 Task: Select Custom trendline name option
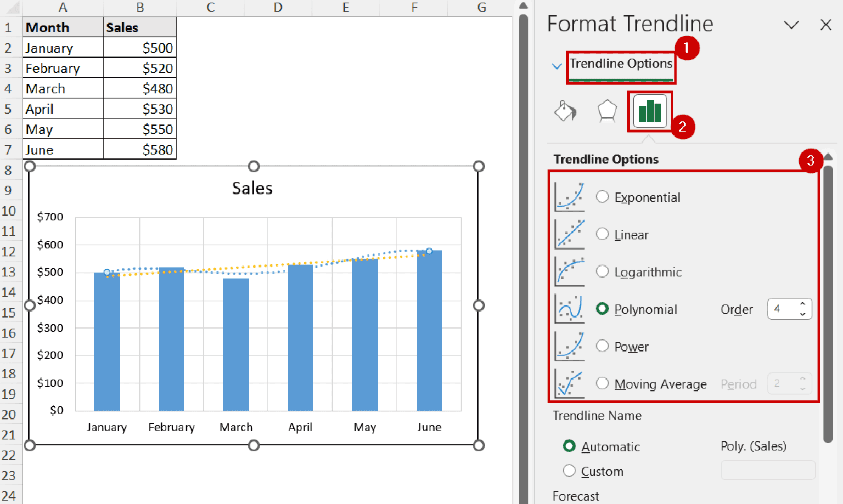pos(569,471)
